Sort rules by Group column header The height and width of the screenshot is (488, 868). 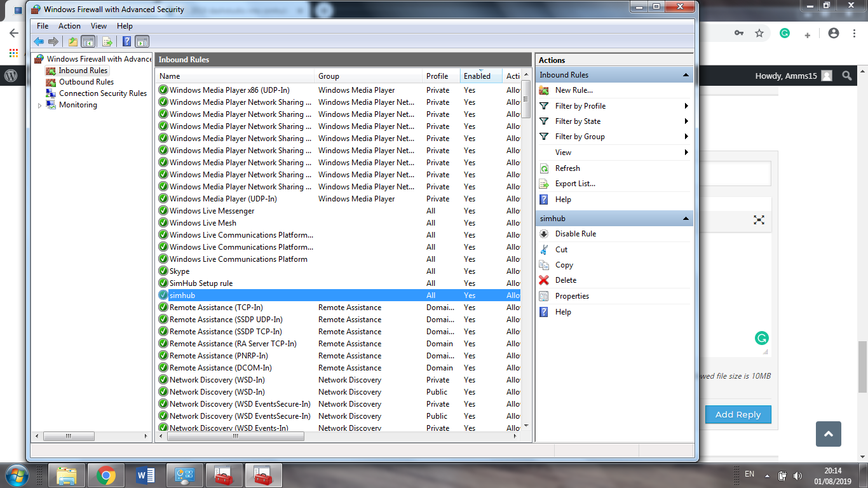click(369, 76)
